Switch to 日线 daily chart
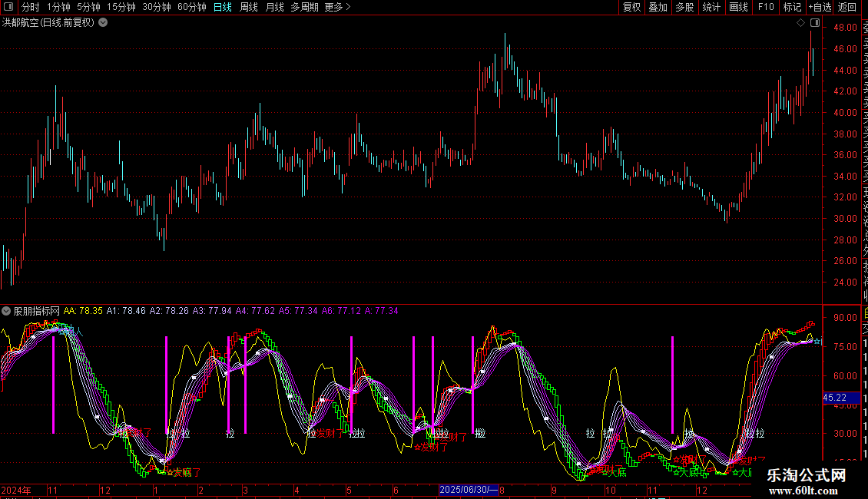Image resolution: width=868 pixels, height=499 pixels. click(x=223, y=7)
